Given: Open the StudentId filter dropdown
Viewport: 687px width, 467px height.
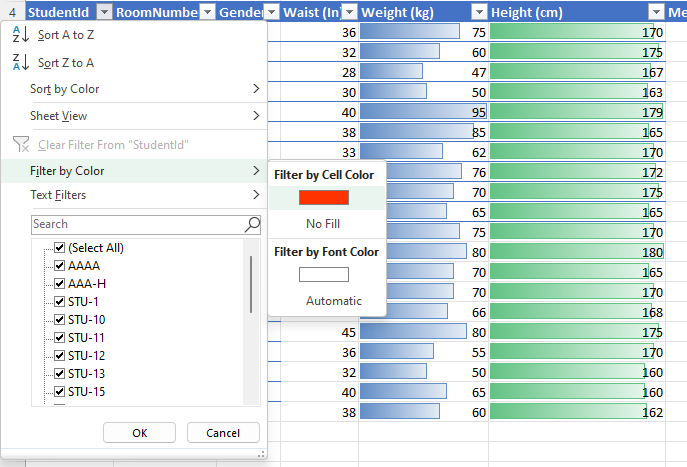Looking at the screenshot, I should 104,12.
